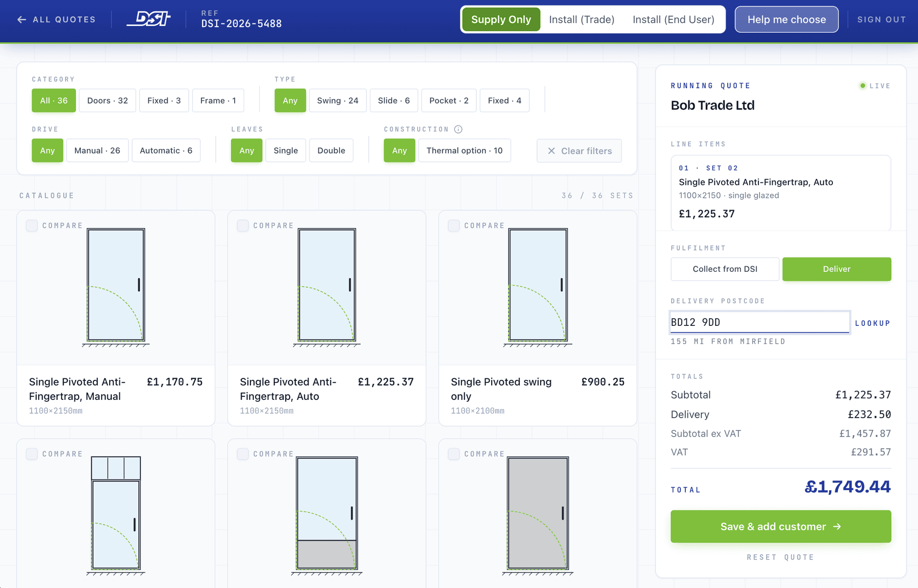Click Reset Quote
918x588 pixels.
[x=781, y=557]
